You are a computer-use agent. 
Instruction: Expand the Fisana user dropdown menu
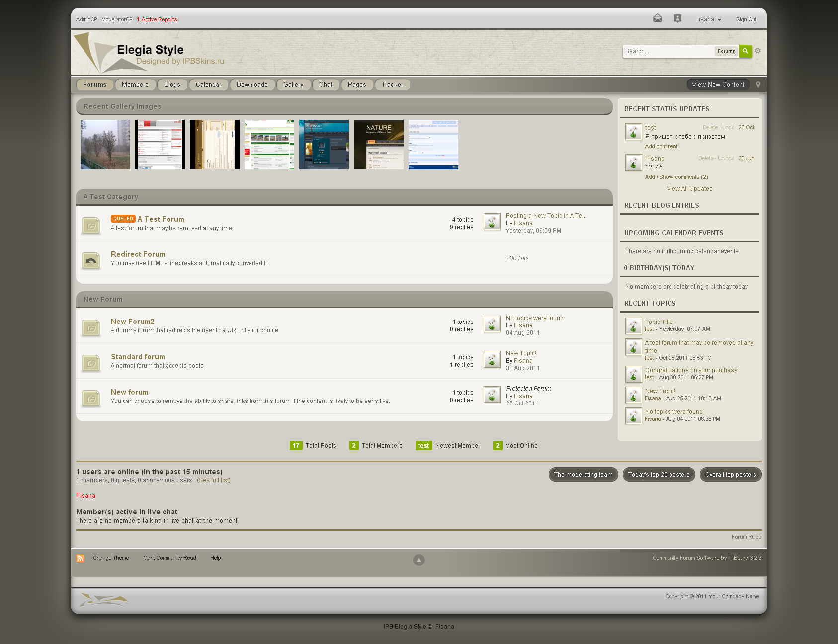pos(708,19)
